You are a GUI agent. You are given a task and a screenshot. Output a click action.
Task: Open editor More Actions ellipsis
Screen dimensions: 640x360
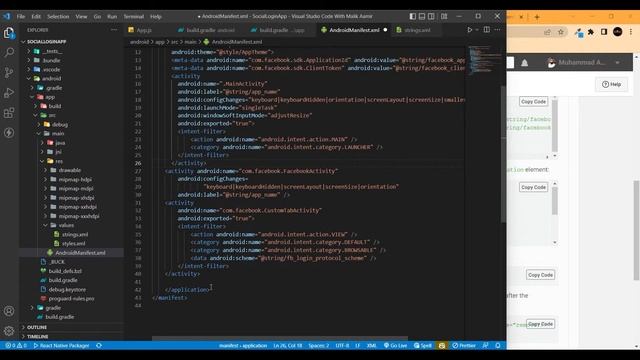(497, 30)
